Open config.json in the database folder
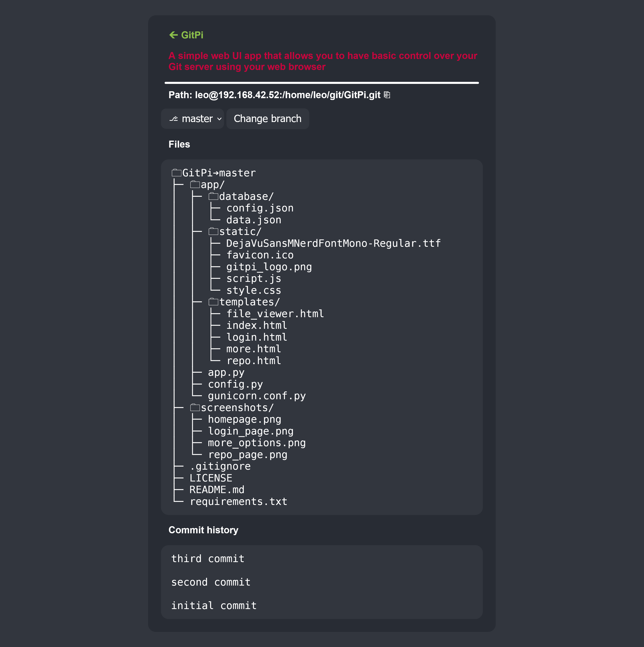 pos(260,208)
